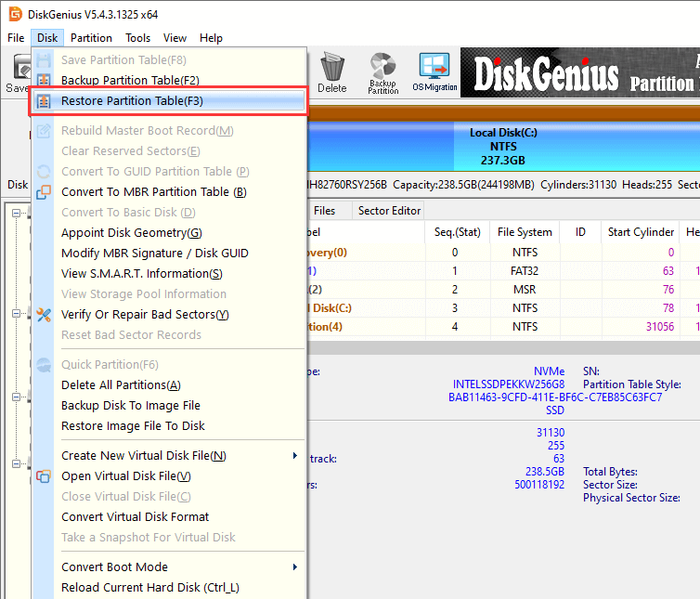
Task: Open the Partition menu
Action: 91,38
